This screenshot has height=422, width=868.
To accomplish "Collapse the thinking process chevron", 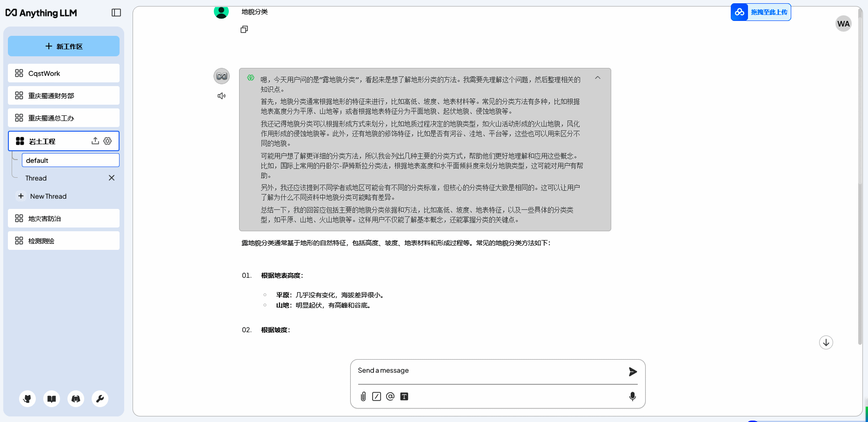I will [598, 78].
